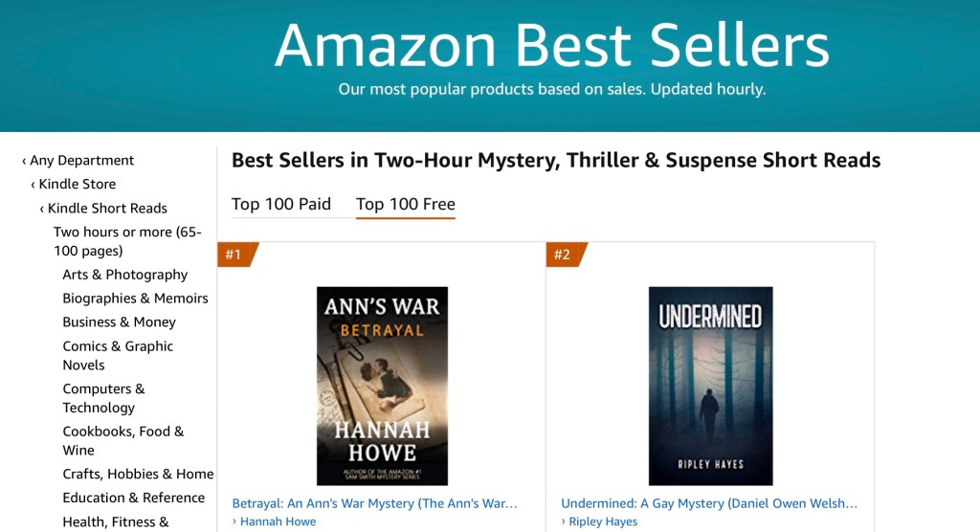Viewport: 980px width, 532px height.
Task: Open the Betrayal: An Ann's War Mystery title link
Action: [374, 503]
